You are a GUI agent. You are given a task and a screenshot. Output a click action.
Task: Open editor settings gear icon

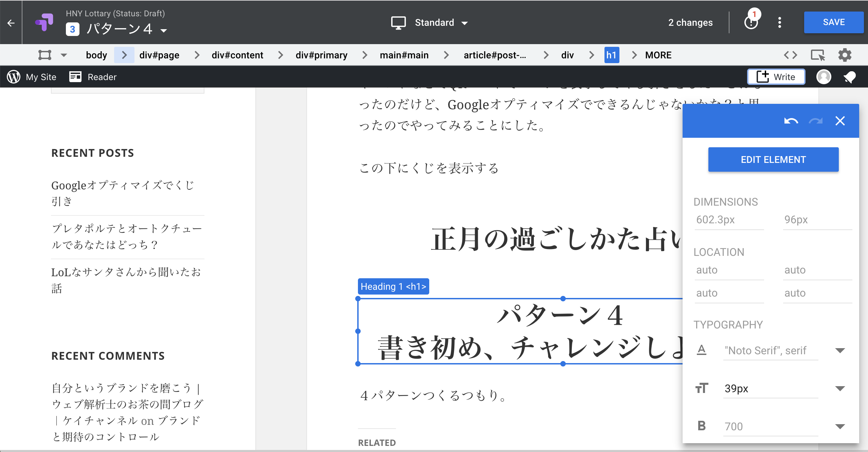(845, 55)
